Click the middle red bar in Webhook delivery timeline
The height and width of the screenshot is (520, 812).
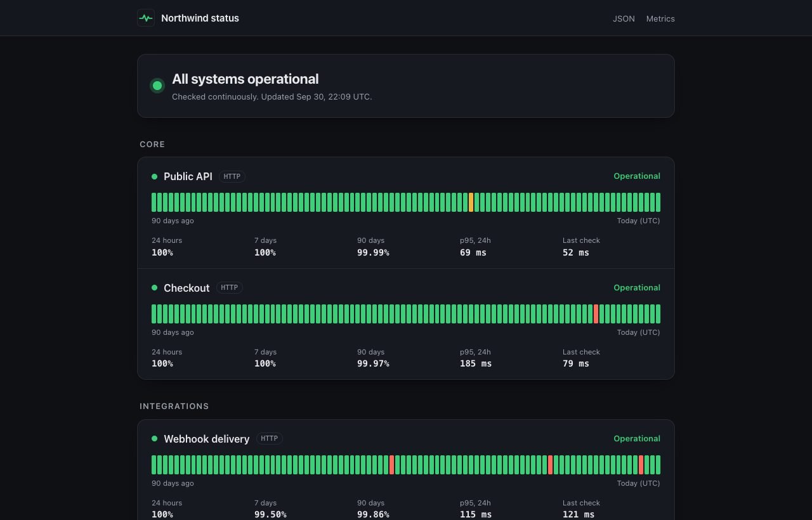(x=550, y=465)
